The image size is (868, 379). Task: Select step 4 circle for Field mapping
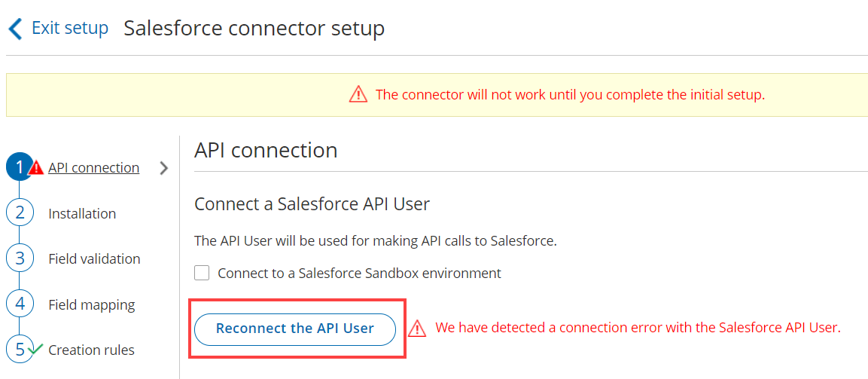[20, 304]
